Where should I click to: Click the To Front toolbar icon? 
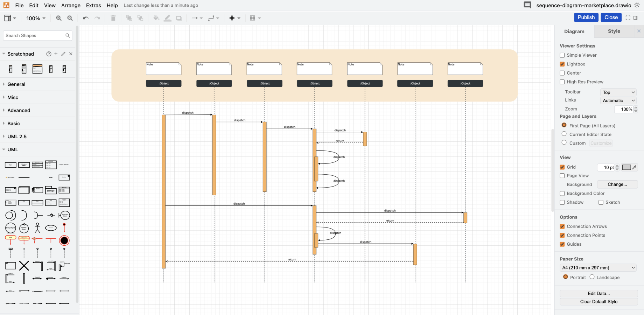point(129,18)
